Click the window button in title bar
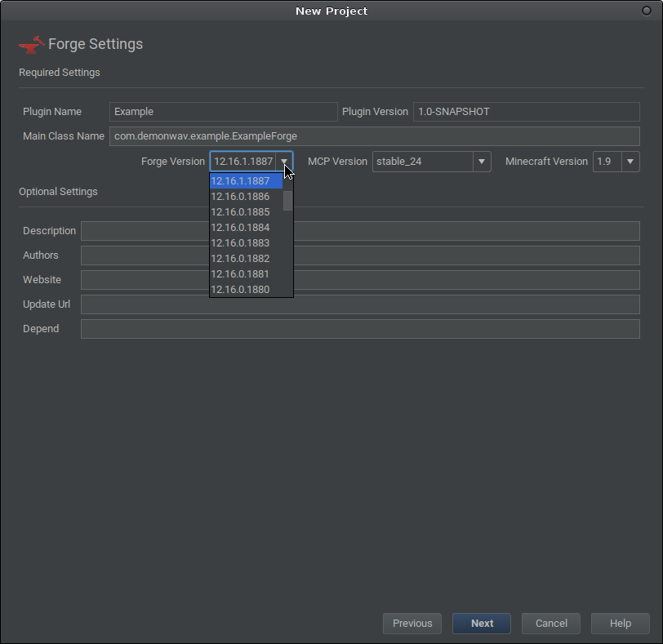This screenshot has width=663, height=644. [x=647, y=11]
